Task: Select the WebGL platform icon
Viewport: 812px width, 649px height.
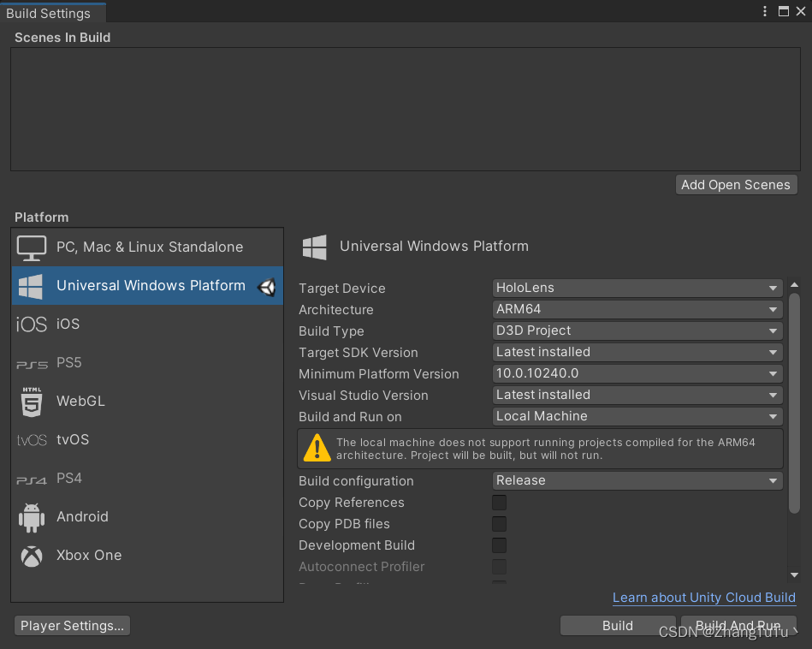Action: tap(31, 401)
